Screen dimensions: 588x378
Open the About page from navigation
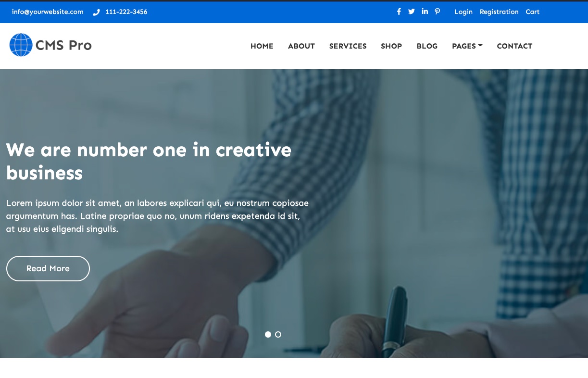pos(301,46)
